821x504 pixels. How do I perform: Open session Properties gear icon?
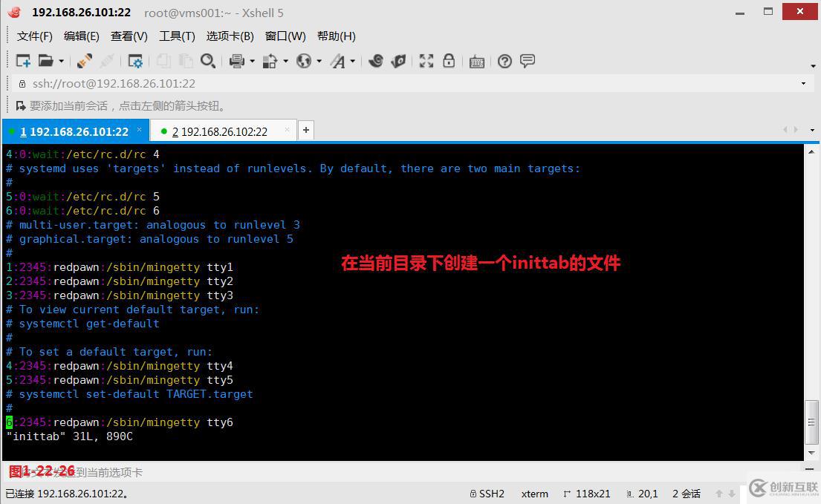pos(135,62)
